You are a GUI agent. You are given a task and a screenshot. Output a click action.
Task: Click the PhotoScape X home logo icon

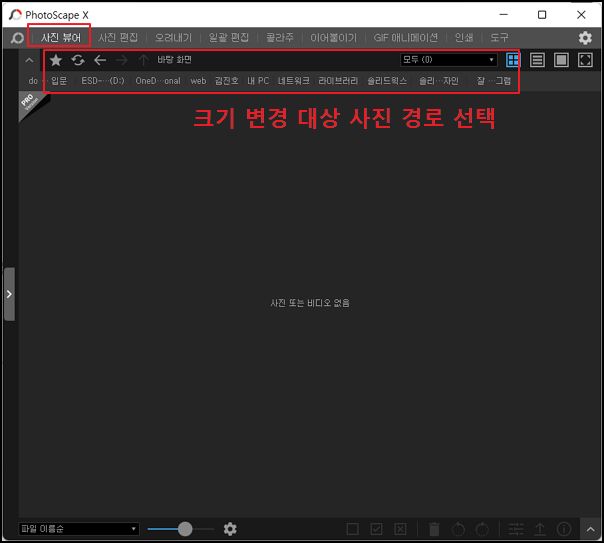click(17, 38)
